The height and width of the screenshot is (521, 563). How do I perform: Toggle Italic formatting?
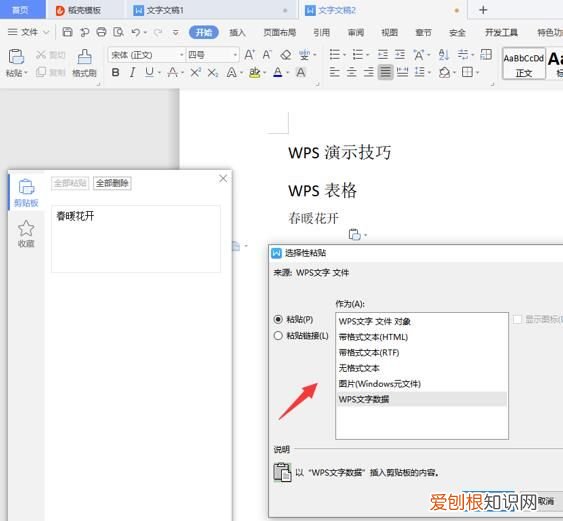[x=132, y=73]
